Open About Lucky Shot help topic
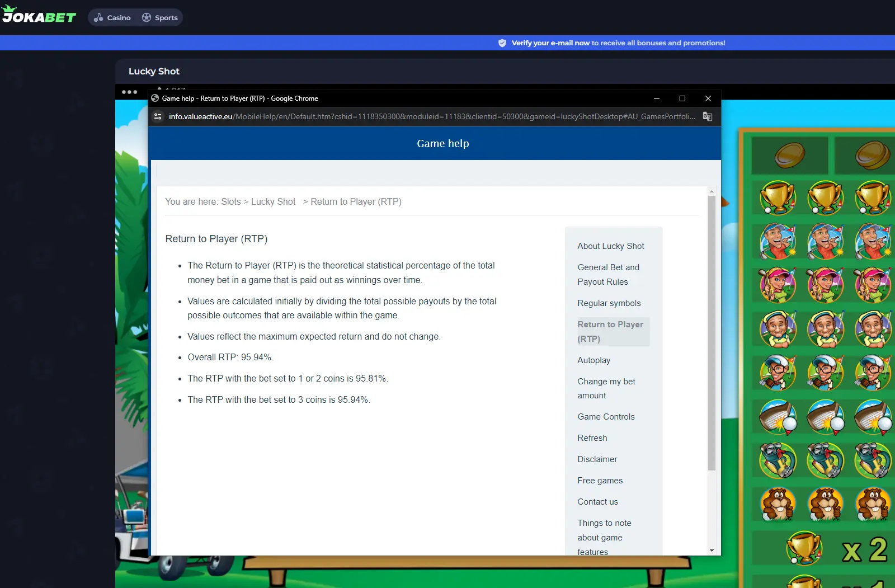Viewport: 895px width, 588px height. pos(611,246)
